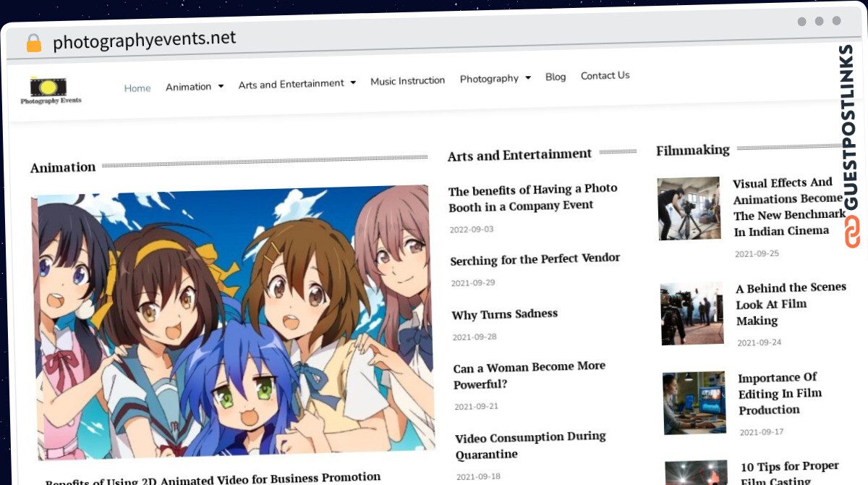Expand the Arts and Entertainment dropdown arrow

[353, 83]
